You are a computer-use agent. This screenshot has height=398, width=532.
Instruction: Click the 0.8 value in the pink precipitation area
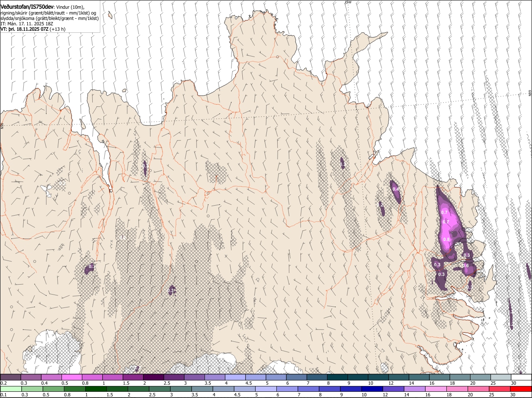pos(447,239)
